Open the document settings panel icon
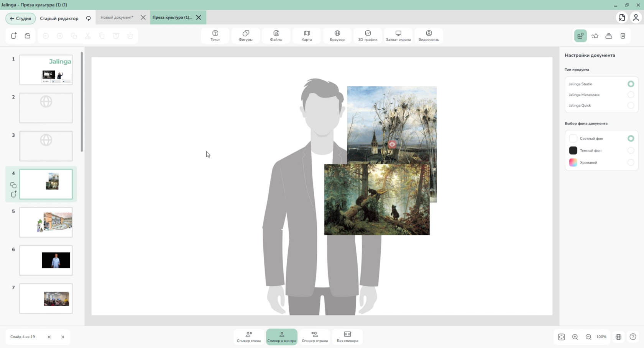The height and width of the screenshot is (348, 644). (x=580, y=36)
